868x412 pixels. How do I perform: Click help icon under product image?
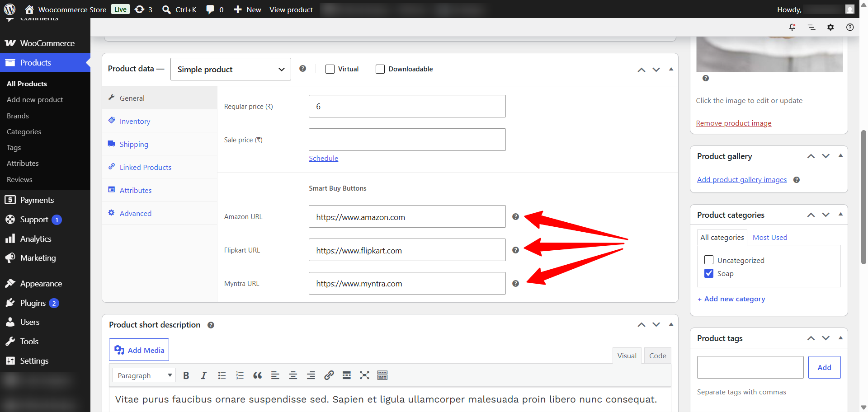coord(706,78)
